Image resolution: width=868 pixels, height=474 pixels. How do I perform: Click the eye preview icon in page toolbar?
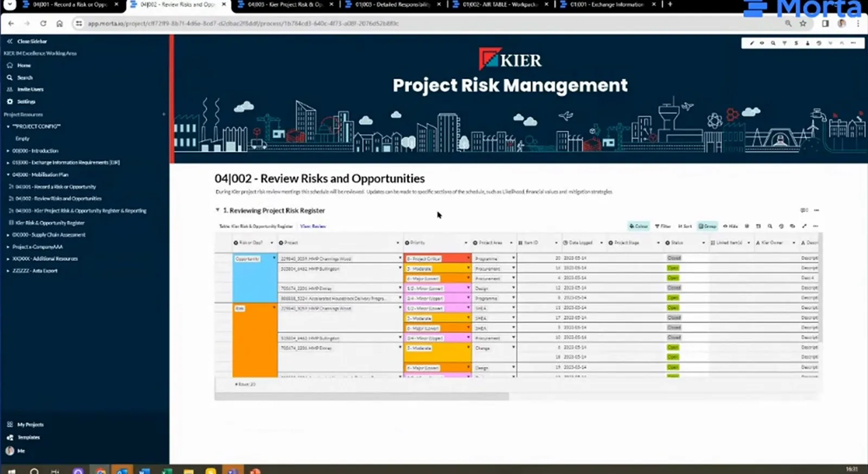click(762, 43)
